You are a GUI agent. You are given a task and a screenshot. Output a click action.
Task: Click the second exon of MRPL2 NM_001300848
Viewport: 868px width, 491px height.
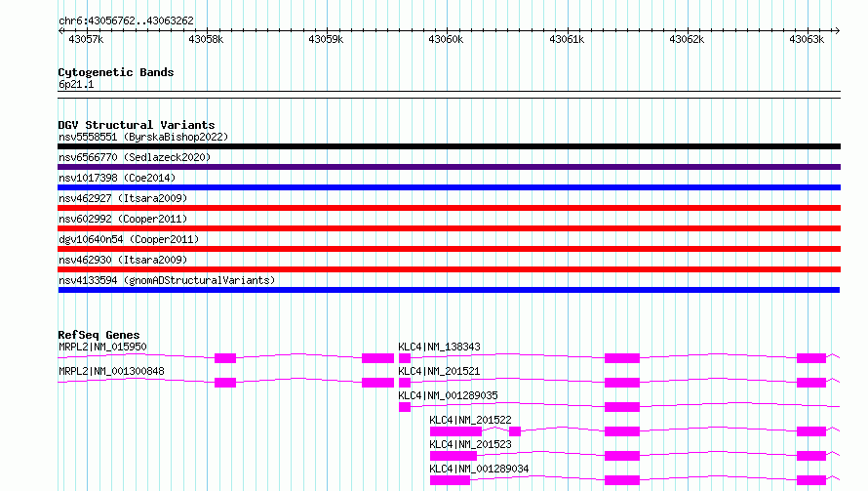tap(377, 383)
